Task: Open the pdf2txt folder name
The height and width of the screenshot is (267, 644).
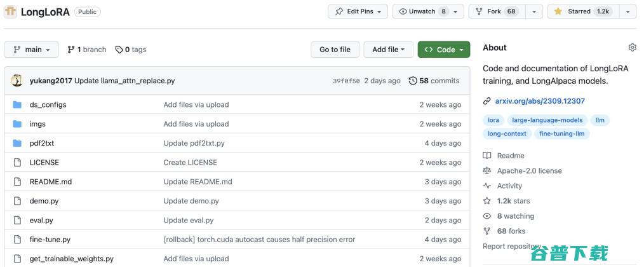Action: coord(41,143)
